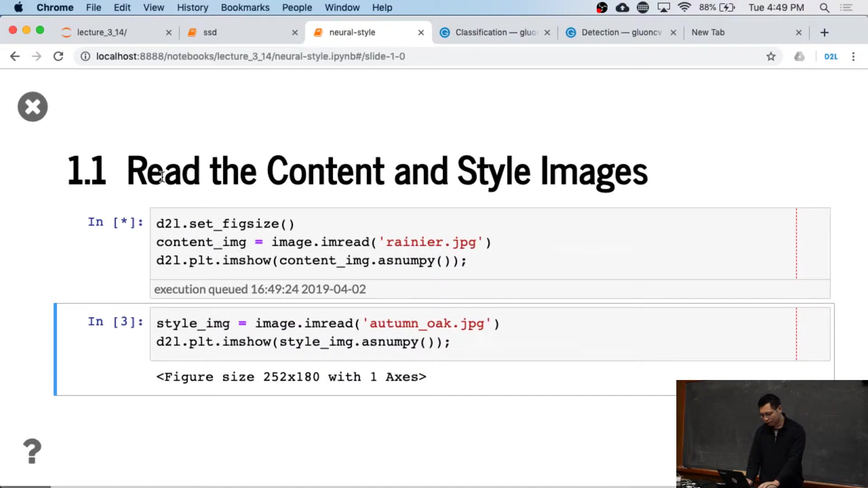Click the 'execution queued' status text
868x488 pixels.
click(260, 289)
